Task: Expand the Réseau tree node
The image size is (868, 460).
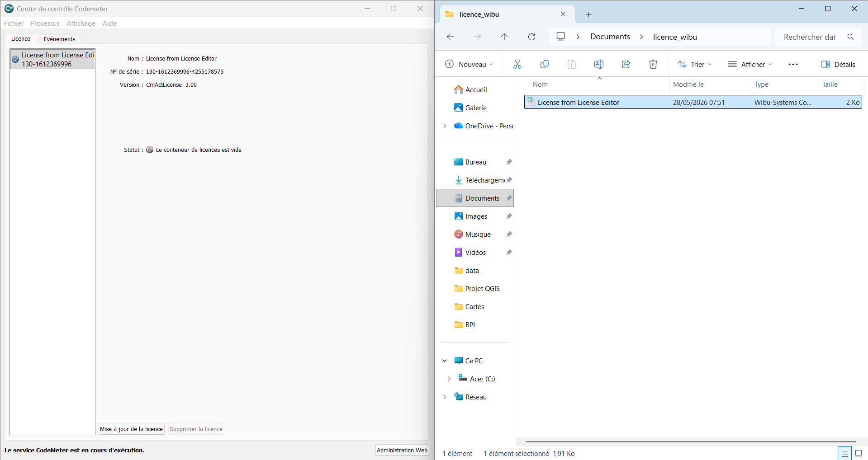Action: (445, 397)
